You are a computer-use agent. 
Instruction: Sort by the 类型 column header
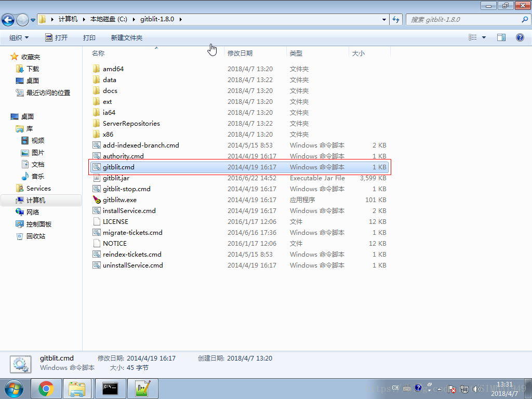(296, 54)
